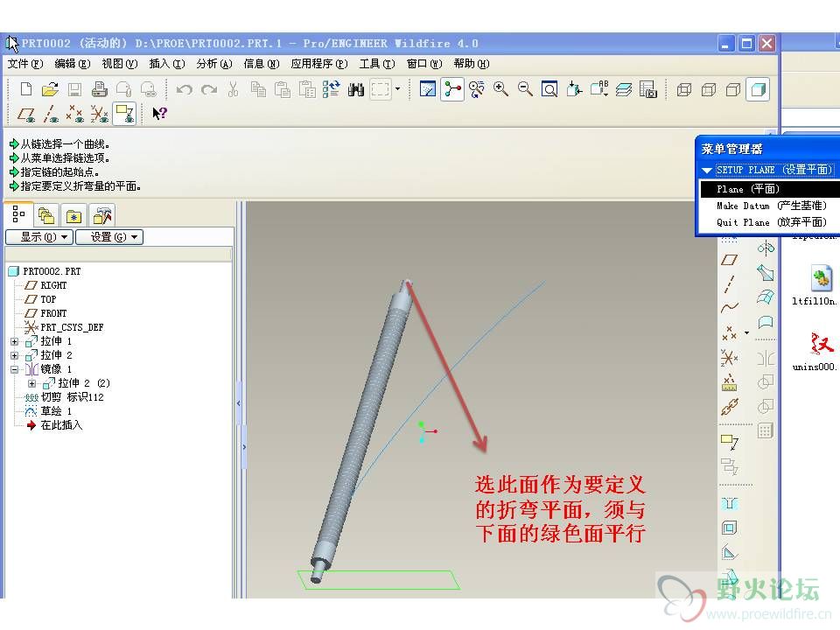Collapse the SETUP PLANE menu triangle
This screenshot has width=840, height=630.
pos(707,171)
